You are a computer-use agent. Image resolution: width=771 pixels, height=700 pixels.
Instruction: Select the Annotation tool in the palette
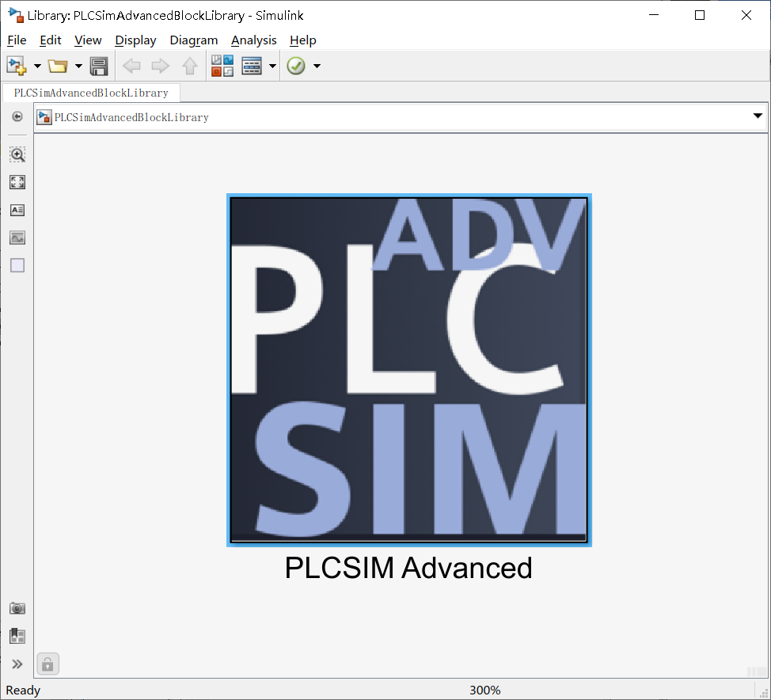17,211
